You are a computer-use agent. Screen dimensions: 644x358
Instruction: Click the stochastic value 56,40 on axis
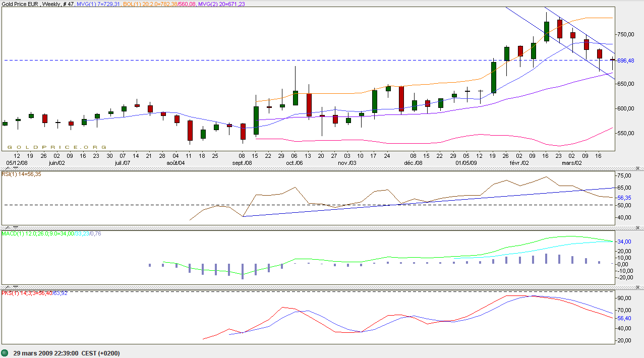pyautogui.click(x=624, y=318)
